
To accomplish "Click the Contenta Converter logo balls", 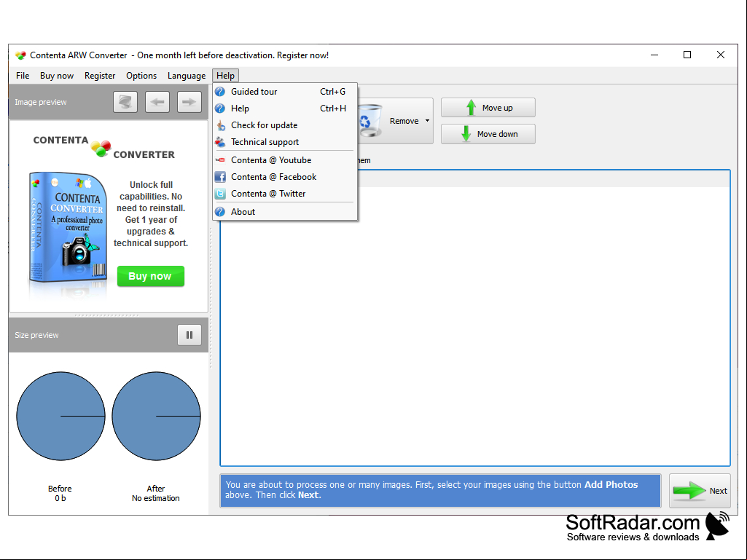I will point(101,148).
